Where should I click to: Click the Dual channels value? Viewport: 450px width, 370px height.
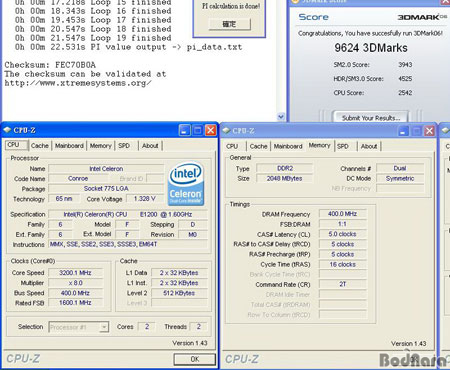(x=400, y=168)
